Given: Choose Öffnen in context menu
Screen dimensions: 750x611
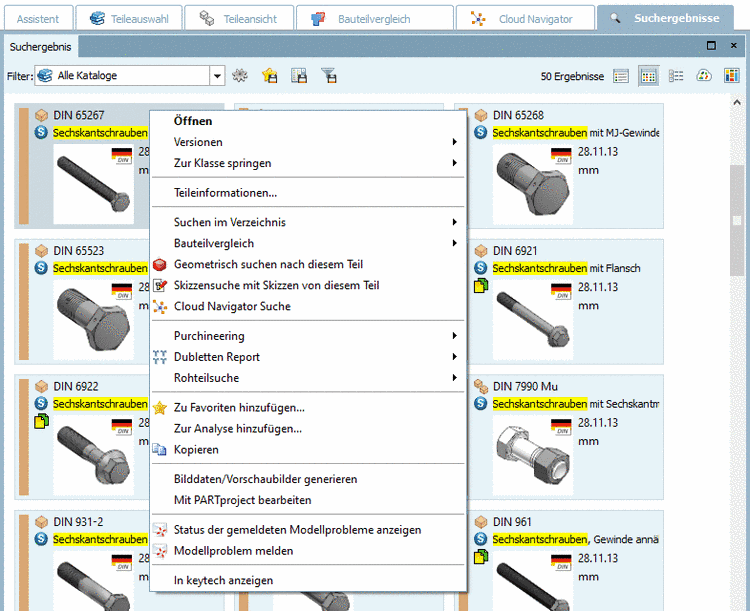Looking at the screenshot, I should point(308,121).
